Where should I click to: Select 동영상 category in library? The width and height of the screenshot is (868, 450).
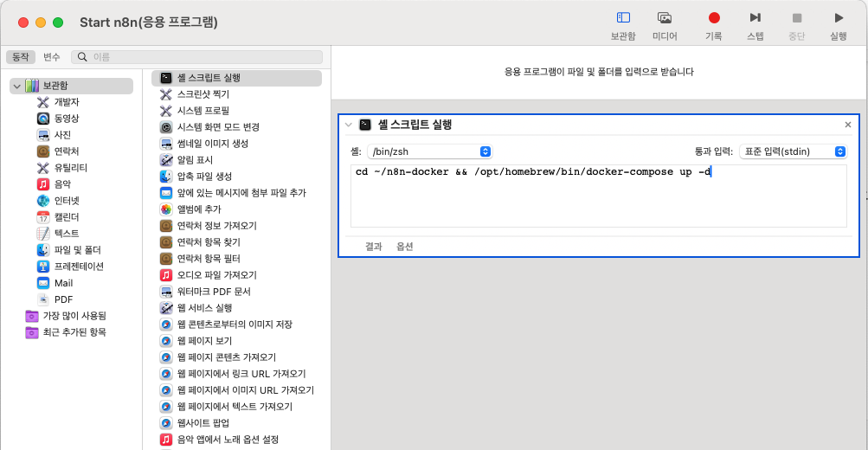(67, 119)
